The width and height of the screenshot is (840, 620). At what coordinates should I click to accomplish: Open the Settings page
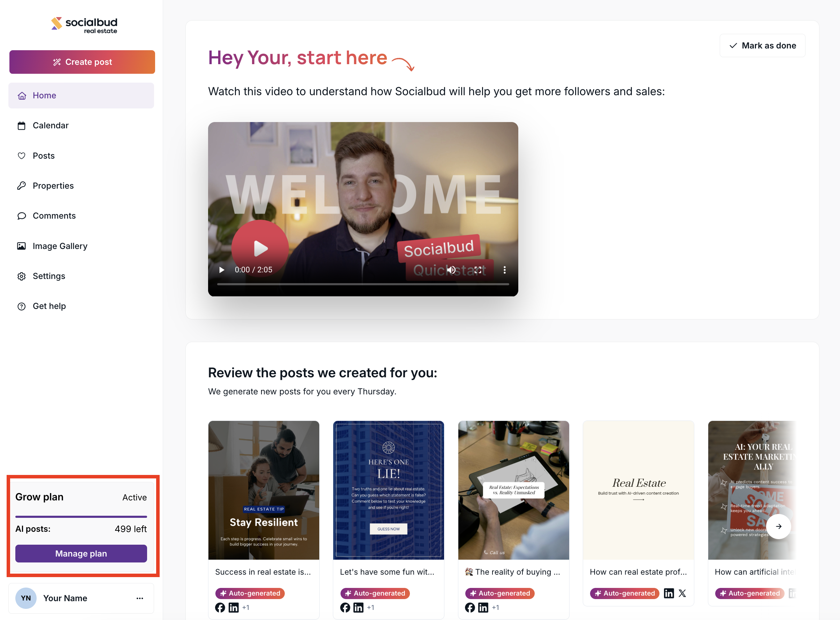point(49,276)
